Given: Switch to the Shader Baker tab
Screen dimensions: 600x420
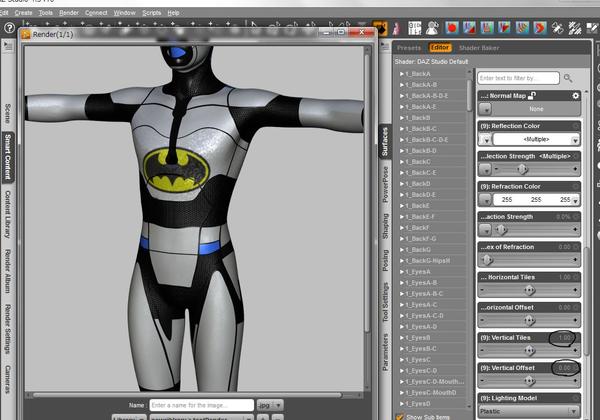Looking at the screenshot, I should [x=479, y=48].
